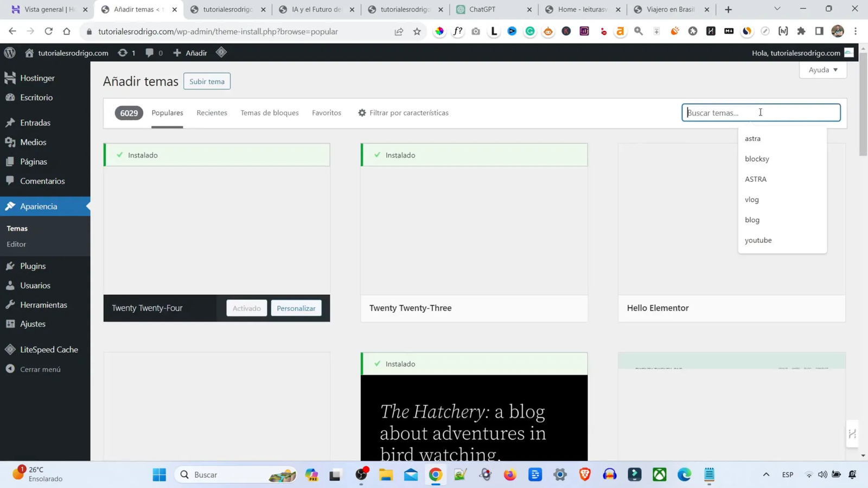Screen dimensions: 868x488
Task: Open the Ayuda dropdown
Action: pos(822,70)
